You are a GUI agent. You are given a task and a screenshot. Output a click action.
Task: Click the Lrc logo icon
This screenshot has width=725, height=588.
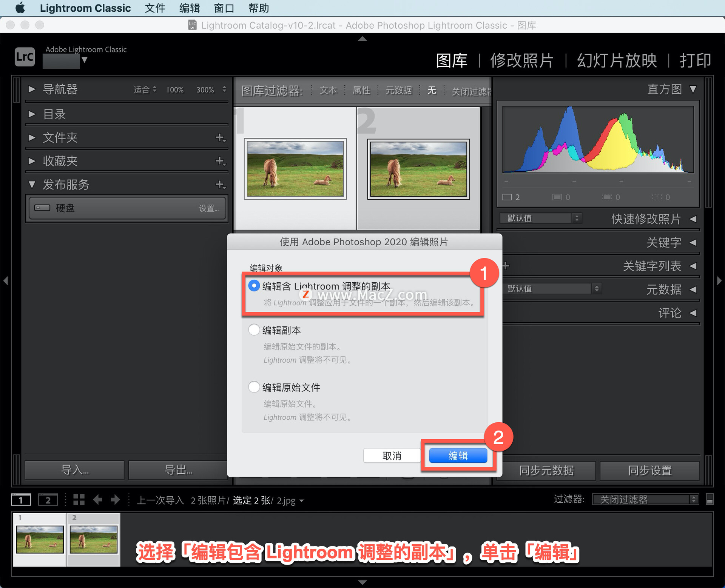click(25, 57)
